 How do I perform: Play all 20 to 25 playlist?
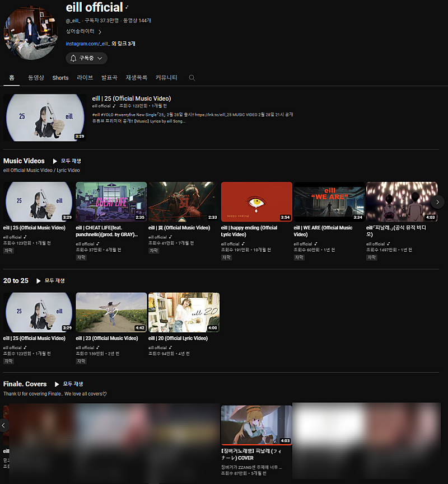point(50,281)
